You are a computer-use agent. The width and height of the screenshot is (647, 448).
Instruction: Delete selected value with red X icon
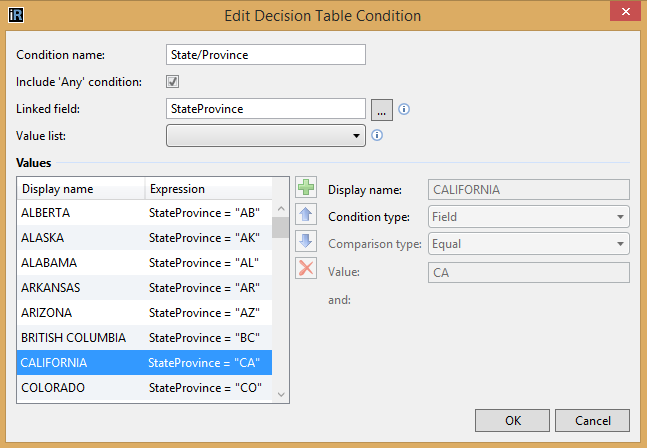[306, 267]
